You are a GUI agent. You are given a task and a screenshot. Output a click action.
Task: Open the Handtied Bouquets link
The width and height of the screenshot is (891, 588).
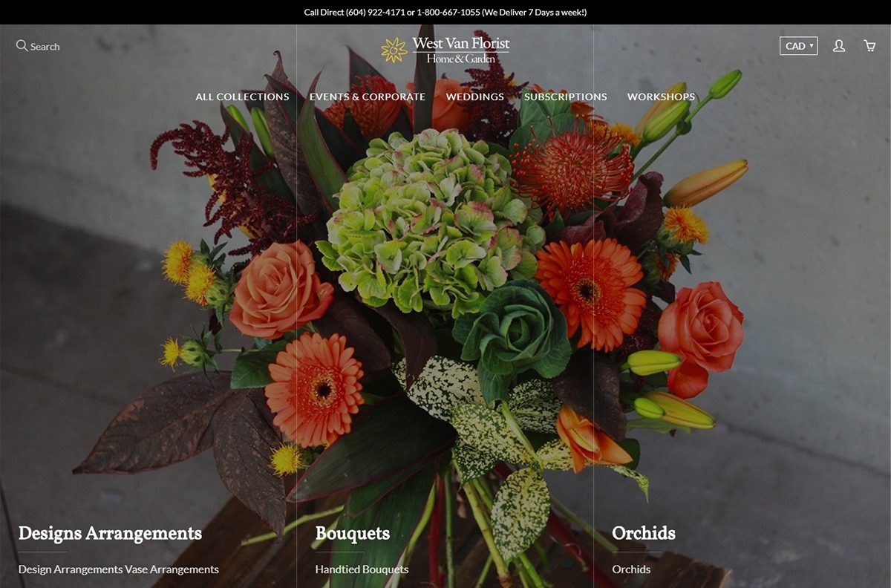[362, 569]
